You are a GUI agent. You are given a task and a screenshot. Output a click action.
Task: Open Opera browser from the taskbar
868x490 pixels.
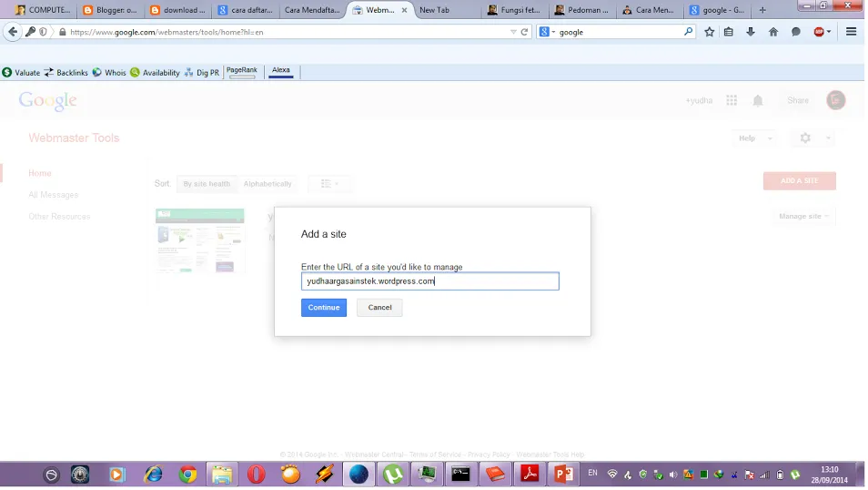tap(257, 475)
